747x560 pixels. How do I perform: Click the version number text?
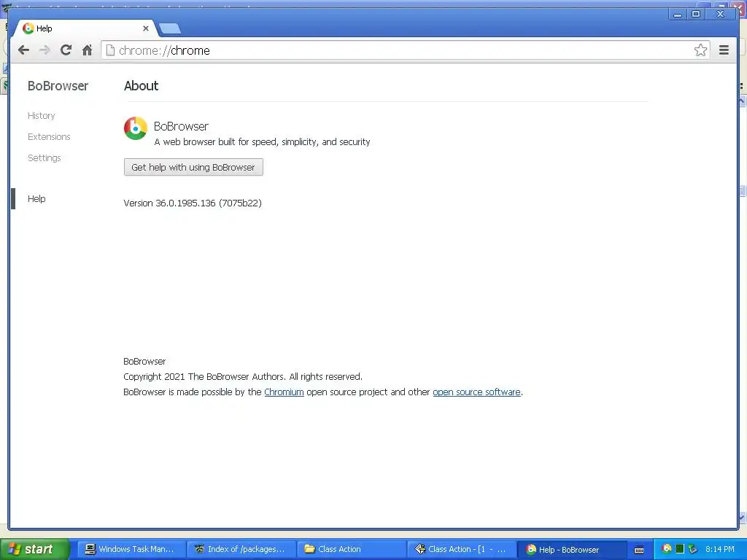(x=193, y=203)
